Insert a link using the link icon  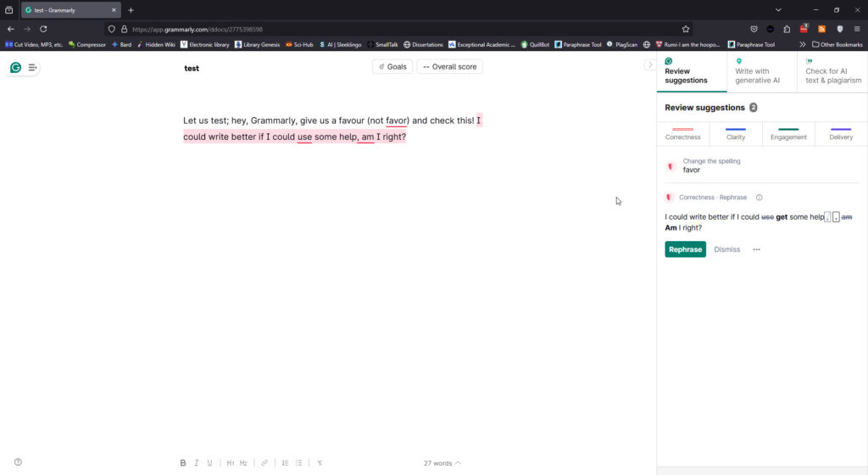[264, 463]
